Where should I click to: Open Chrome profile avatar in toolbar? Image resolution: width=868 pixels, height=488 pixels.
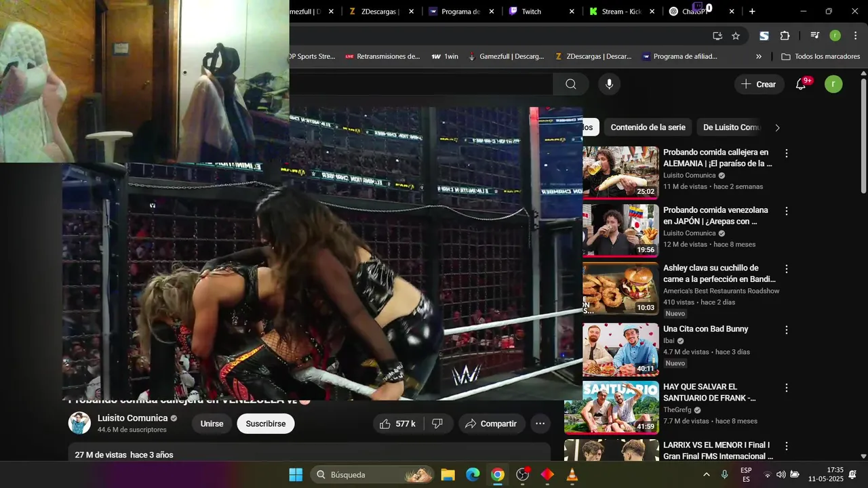tap(835, 36)
